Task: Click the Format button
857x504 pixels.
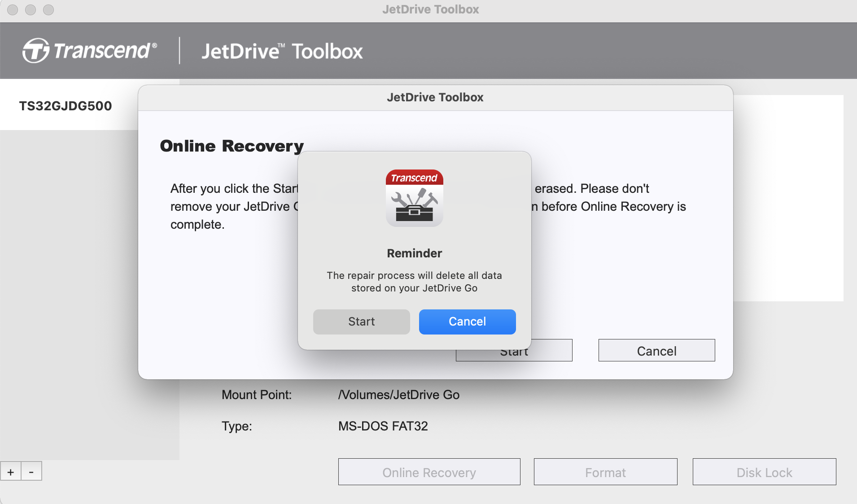Action: pos(605,472)
